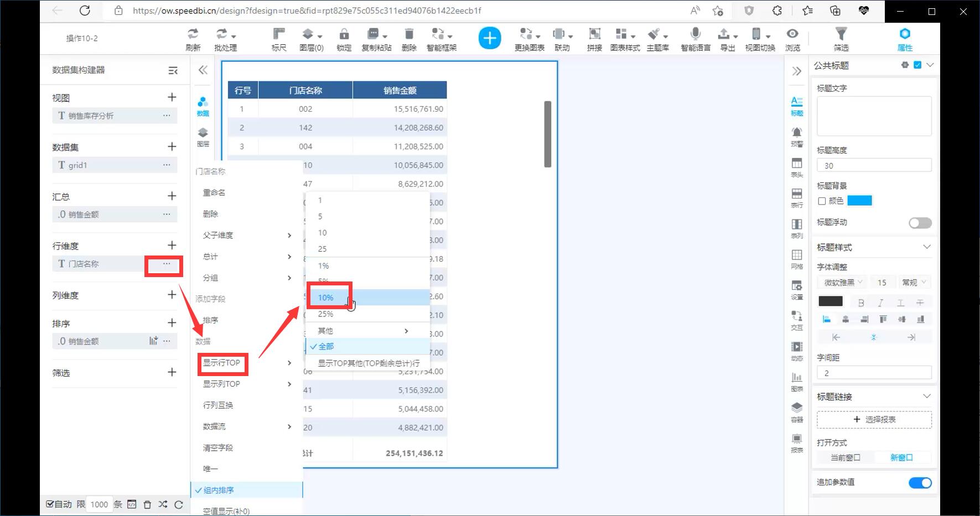Open the 筛选 filter funnel icon
The width and height of the screenshot is (980, 516).
(x=841, y=34)
